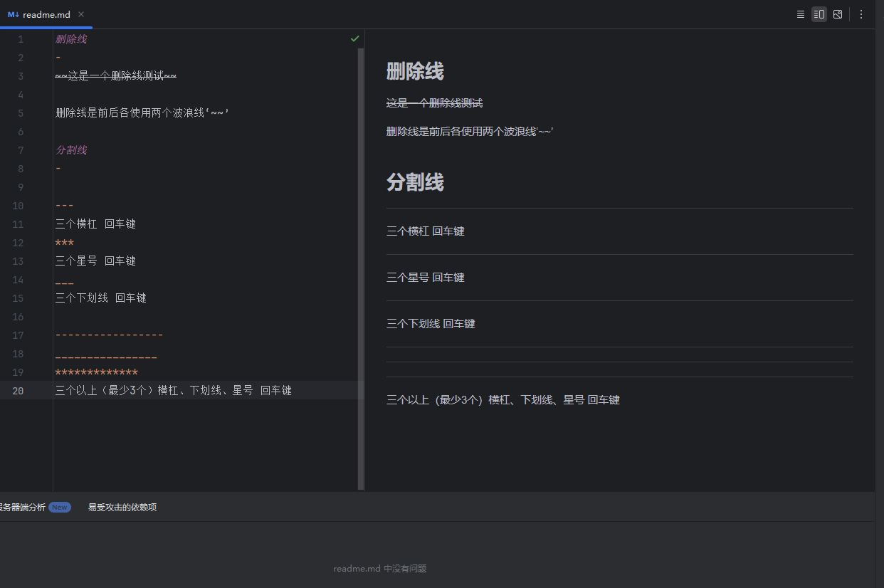Select the editor and preview split view
The height and width of the screenshot is (588, 884).
coord(819,14)
